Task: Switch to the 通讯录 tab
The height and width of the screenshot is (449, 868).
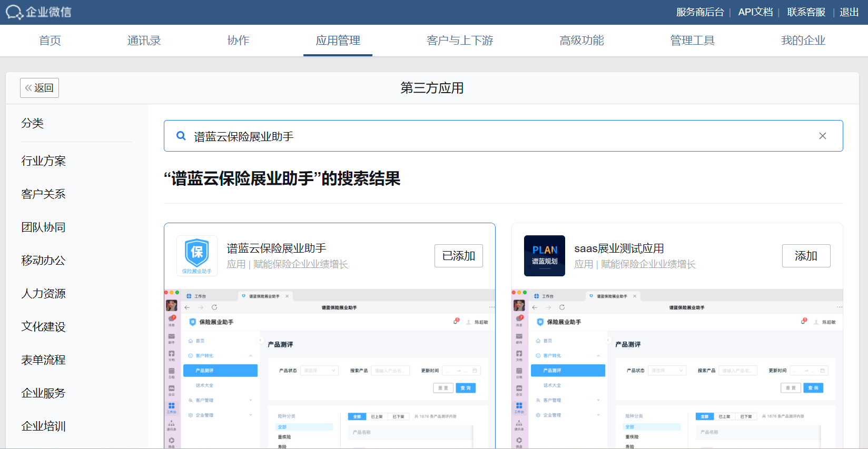Action: pyautogui.click(x=144, y=41)
